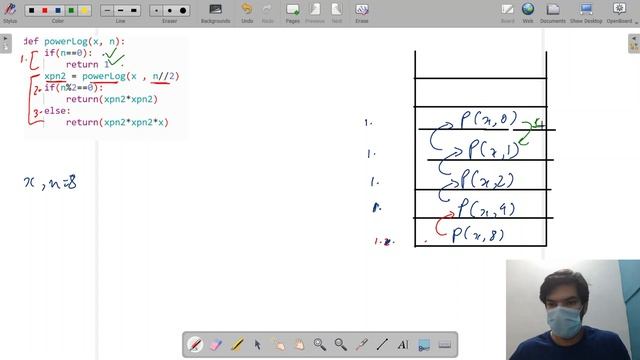640x360 pixels.
Task: Open the OpenBoard menu
Action: click(x=620, y=13)
